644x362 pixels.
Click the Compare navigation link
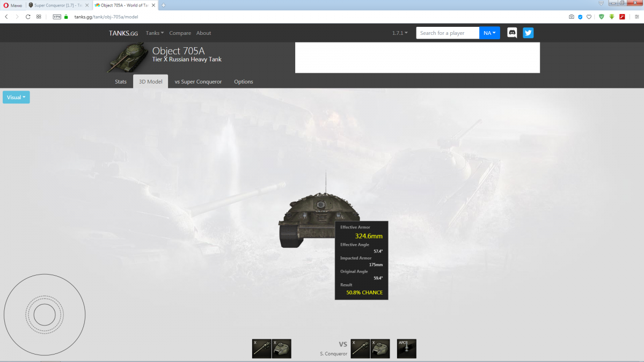pyautogui.click(x=180, y=33)
